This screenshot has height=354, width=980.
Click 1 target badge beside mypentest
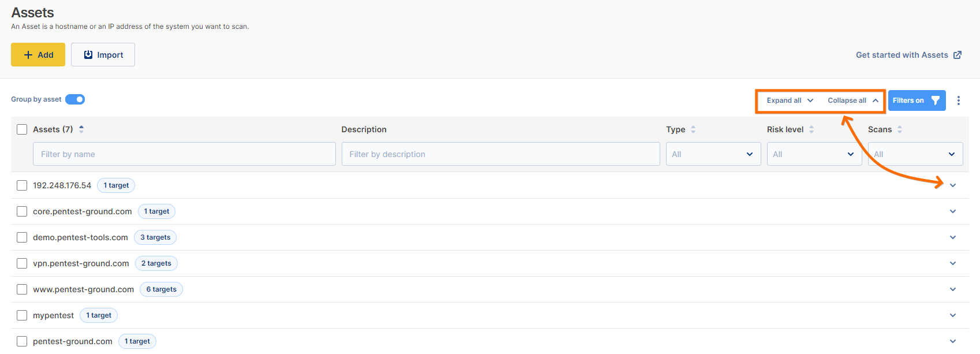point(99,315)
